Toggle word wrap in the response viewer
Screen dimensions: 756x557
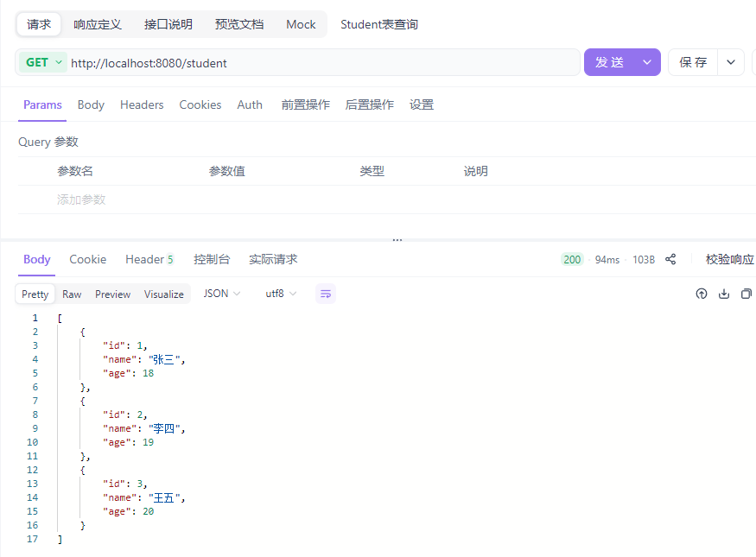(x=326, y=294)
